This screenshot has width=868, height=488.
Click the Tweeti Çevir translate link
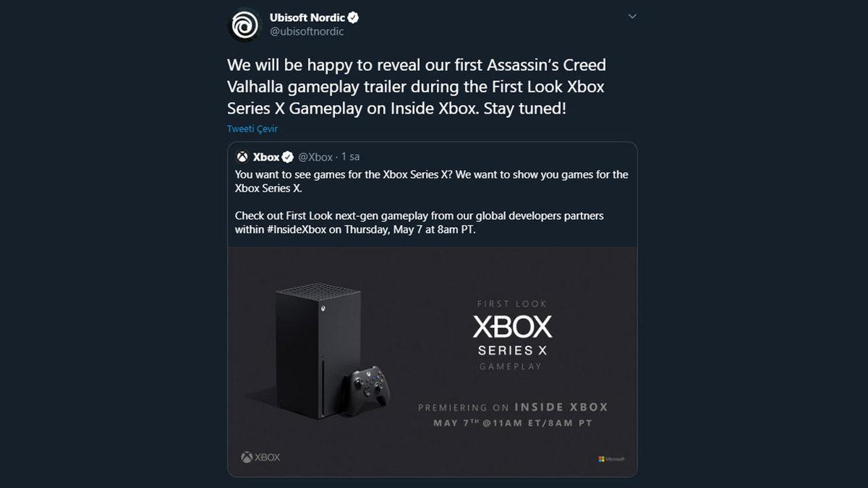tap(251, 129)
